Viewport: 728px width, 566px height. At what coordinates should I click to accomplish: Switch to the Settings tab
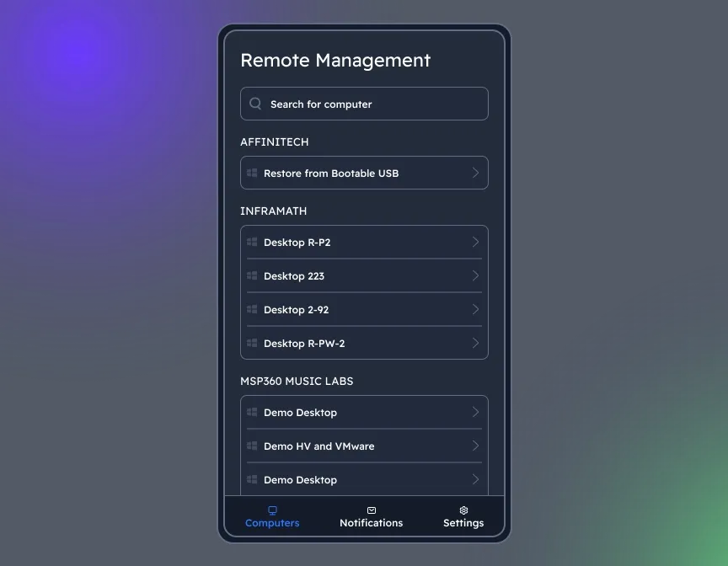tap(463, 517)
